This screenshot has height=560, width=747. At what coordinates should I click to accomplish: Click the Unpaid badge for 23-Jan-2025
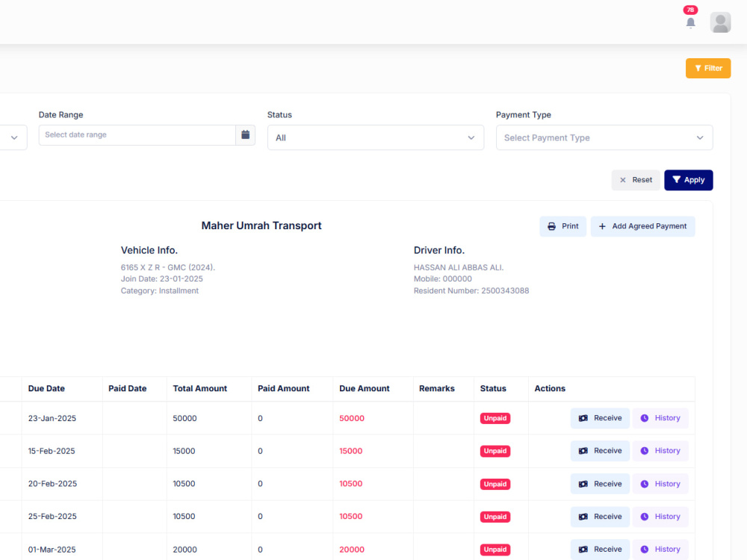[x=495, y=418]
